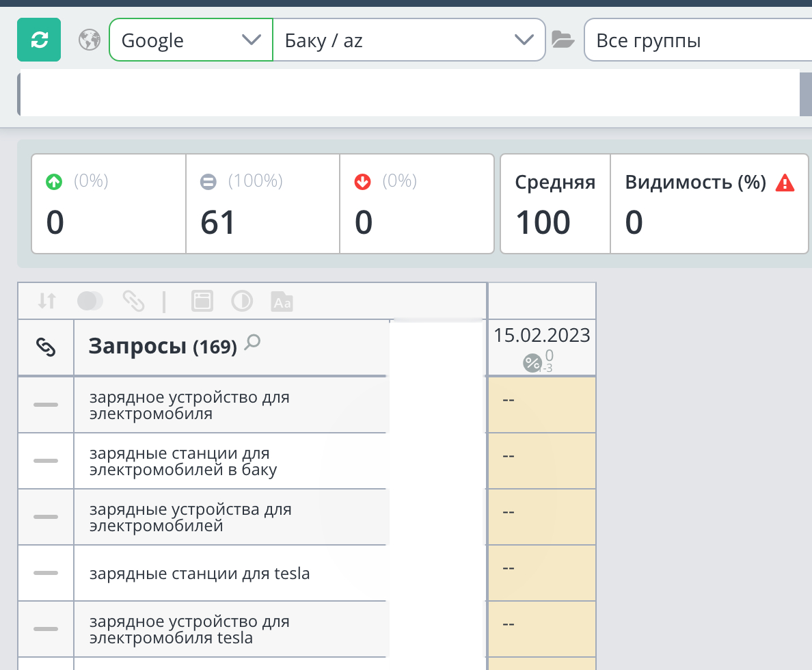812x670 pixels.
Task: Open the Все группы dropdown
Action: click(x=697, y=40)
